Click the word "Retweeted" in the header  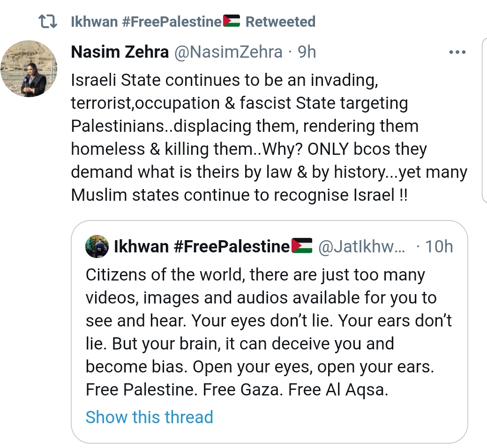point(280,22)
